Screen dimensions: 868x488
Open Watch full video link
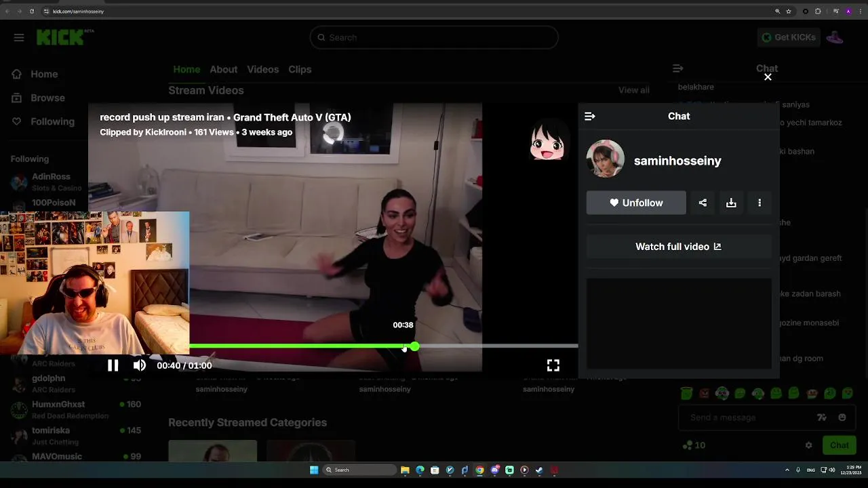pos(678,247)
